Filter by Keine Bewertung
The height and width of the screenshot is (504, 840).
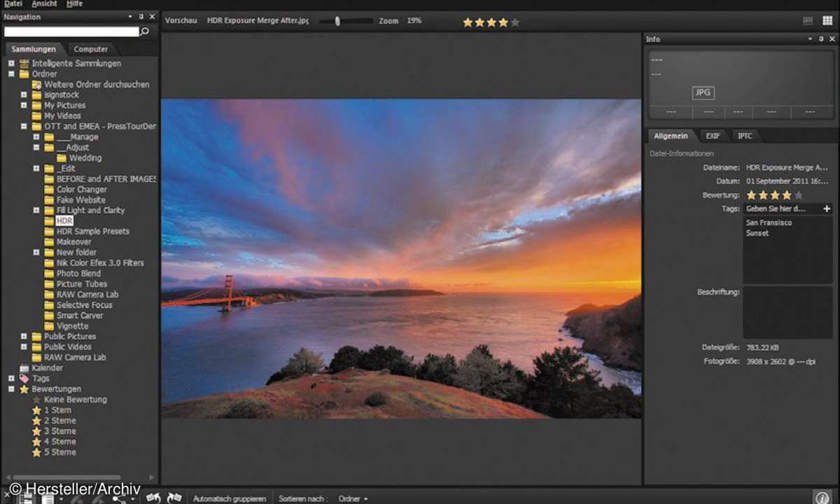pos(75,400)
